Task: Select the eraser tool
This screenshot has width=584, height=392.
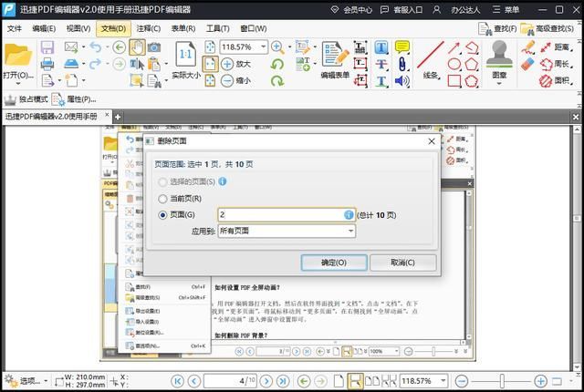Action: click(527, 64)
